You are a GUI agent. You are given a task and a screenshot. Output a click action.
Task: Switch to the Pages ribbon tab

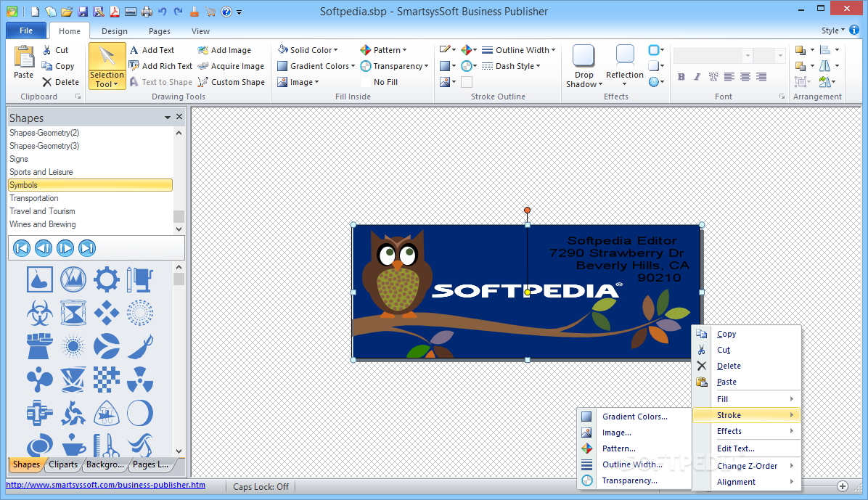point(160,31)
